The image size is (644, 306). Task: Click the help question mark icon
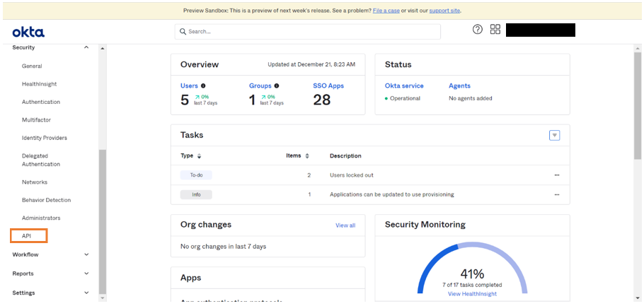[478, 30]
